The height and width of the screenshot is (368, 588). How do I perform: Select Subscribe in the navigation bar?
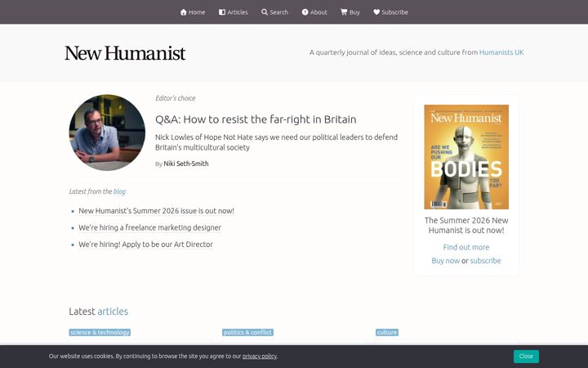click(390, 12)
